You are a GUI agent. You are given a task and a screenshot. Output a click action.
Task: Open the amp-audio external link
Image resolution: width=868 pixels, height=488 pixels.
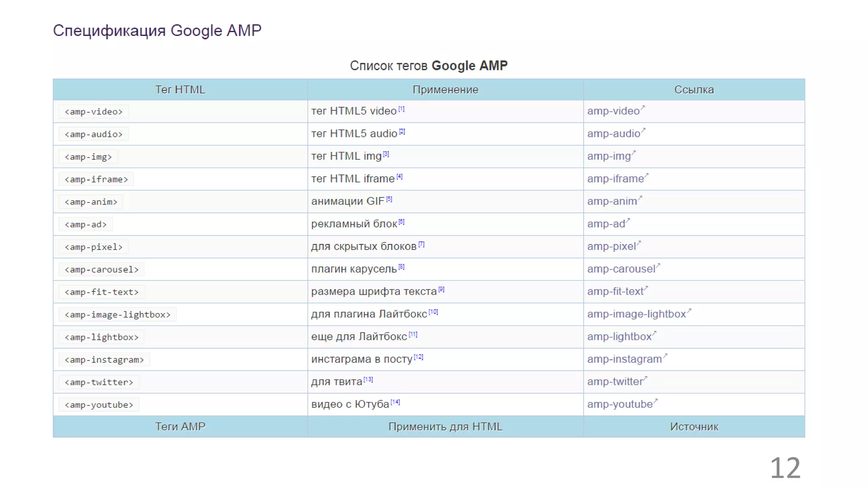(x=613, y=134)
